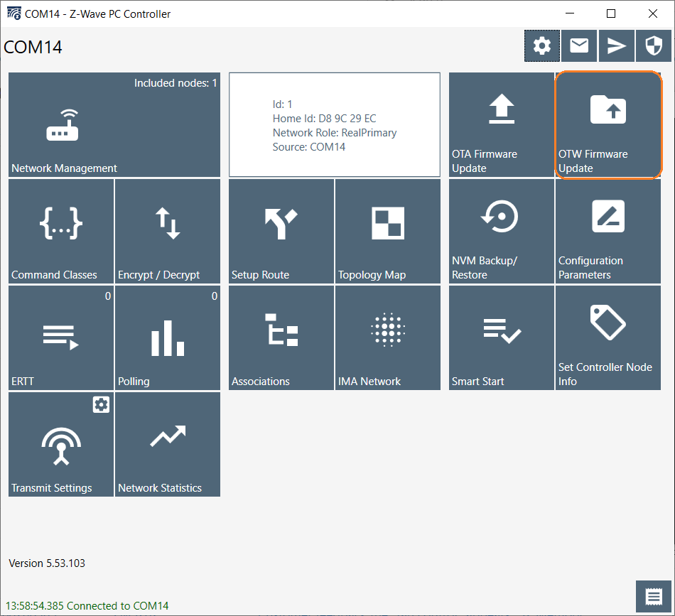Open the log panel icon at bottom right
This screenshot has width=675, height=616.
click(x=654, y=597)
